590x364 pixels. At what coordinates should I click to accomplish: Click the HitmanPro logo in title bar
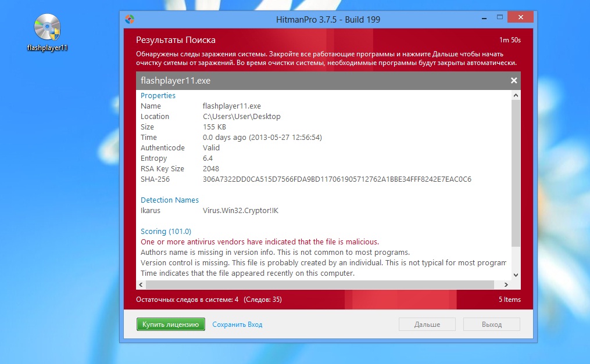click(130, 19)
